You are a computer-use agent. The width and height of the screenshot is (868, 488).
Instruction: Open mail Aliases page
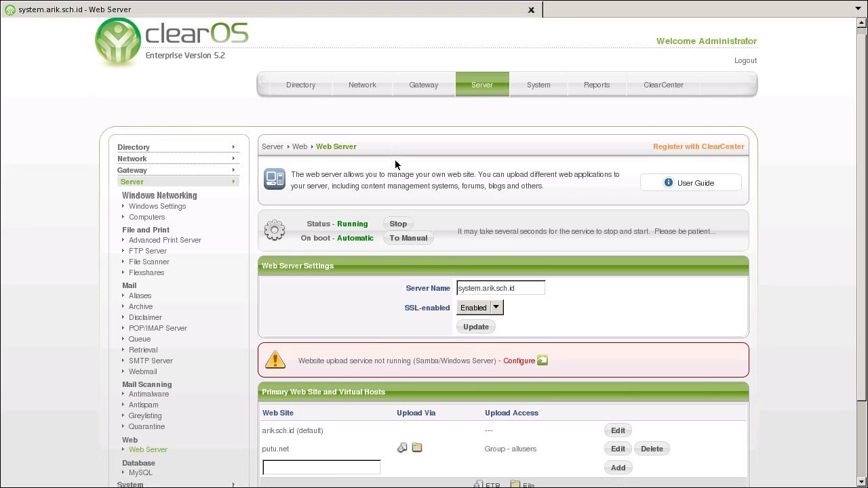[x=140, y=296]
